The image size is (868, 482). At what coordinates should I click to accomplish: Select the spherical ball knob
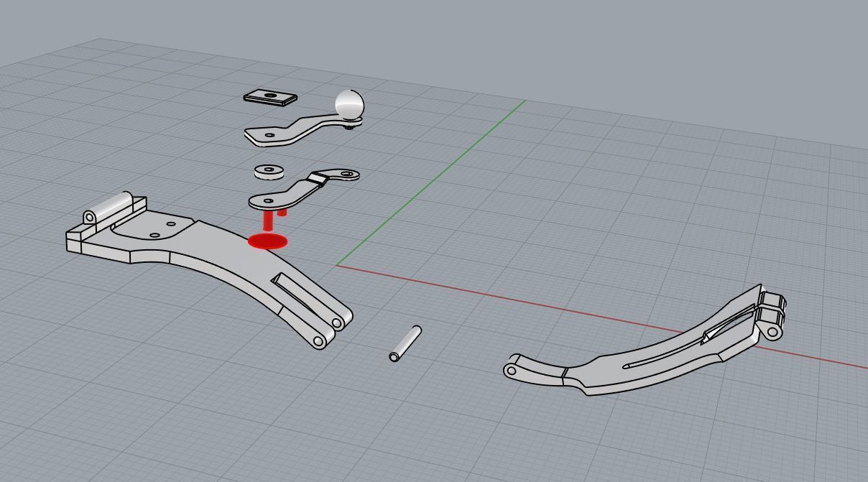pos(350,104)
